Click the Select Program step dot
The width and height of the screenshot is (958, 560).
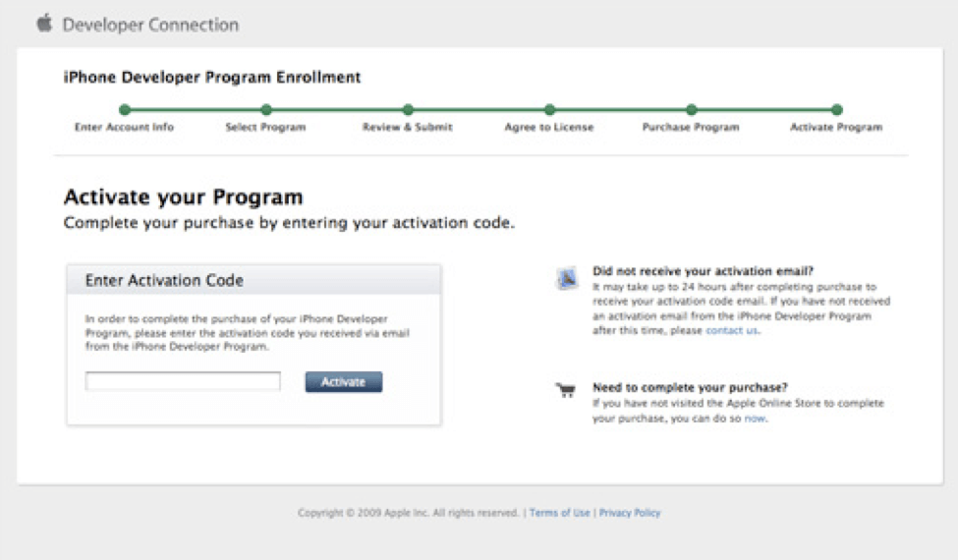(x=266, y=110)
